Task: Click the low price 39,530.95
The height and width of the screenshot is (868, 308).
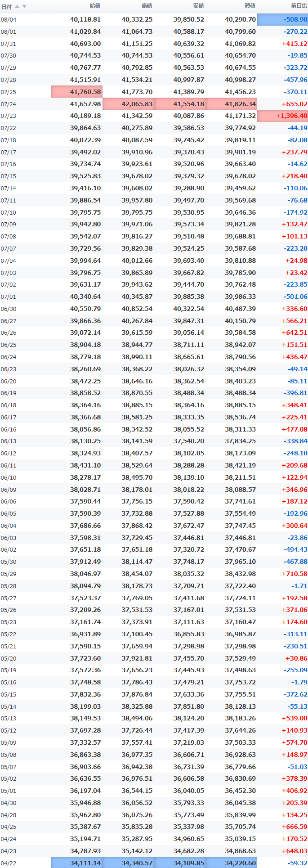Action: [x=188, y=212]
